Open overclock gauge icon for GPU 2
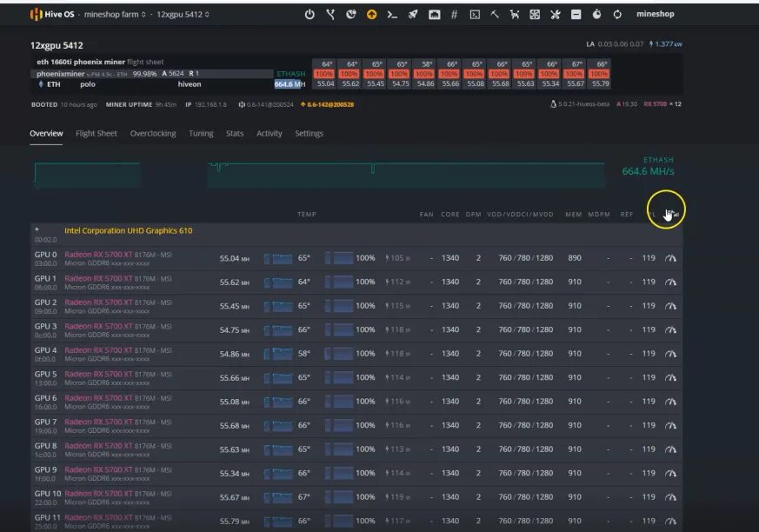The height and width of the screenshot is (532, 759). pos(670,306)
